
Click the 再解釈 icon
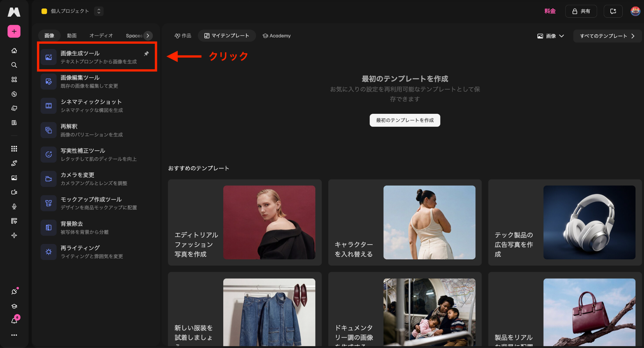point(48,130)
